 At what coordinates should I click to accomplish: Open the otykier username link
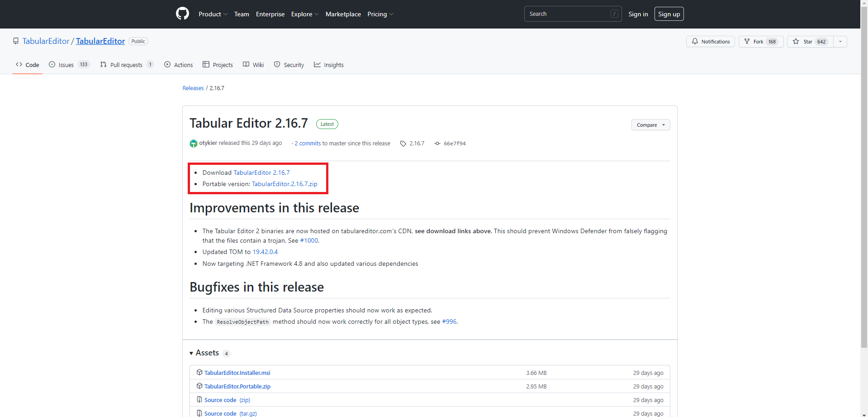click(208, 143)
